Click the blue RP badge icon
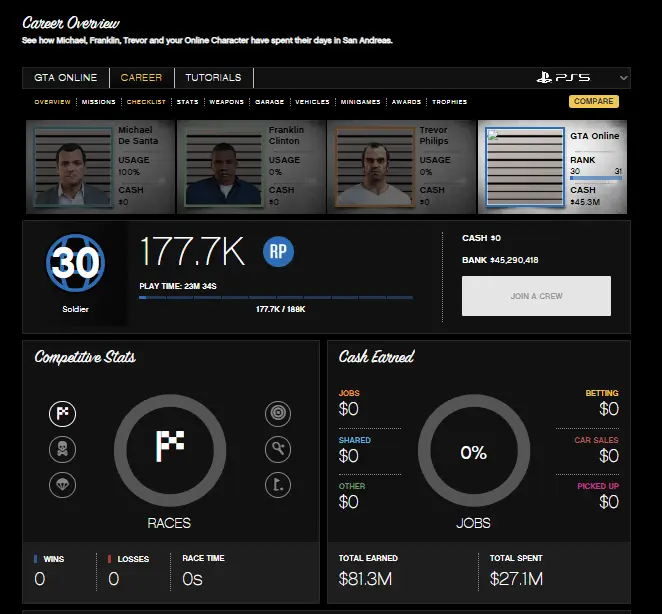The width and height of the screenshot is (662, 614). point(278,251)
